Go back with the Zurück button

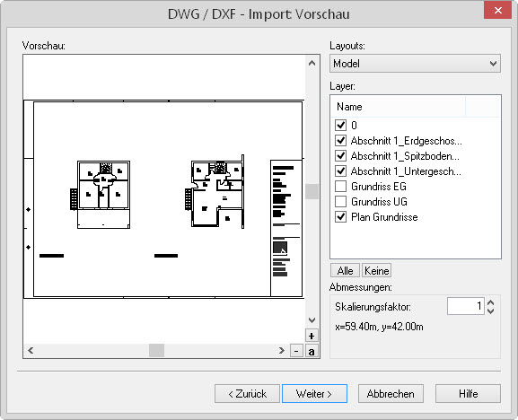point(247,394)
